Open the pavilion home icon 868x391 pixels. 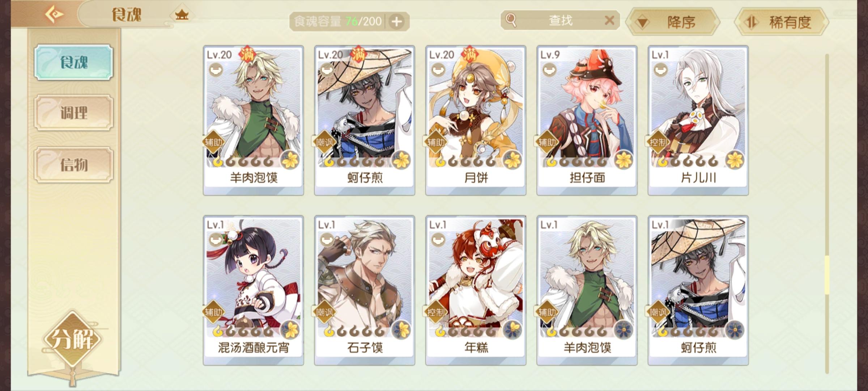[x=182, y=14]
